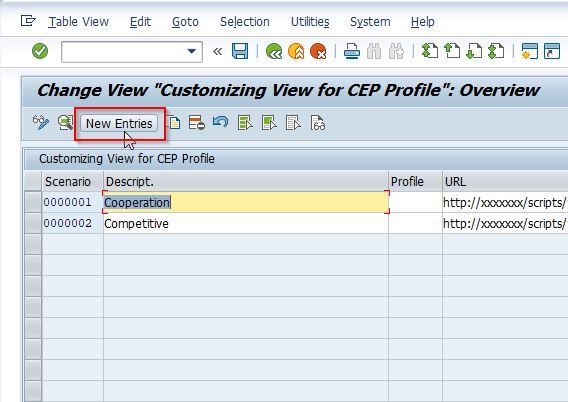
Task: Open the Goto menu
Action: pos(185,22)
